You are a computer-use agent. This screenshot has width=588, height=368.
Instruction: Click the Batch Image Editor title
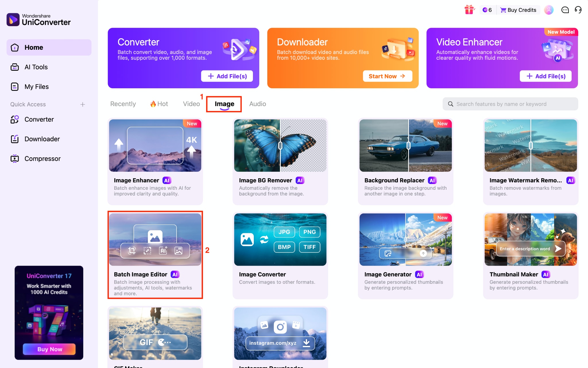click(140, 274)
